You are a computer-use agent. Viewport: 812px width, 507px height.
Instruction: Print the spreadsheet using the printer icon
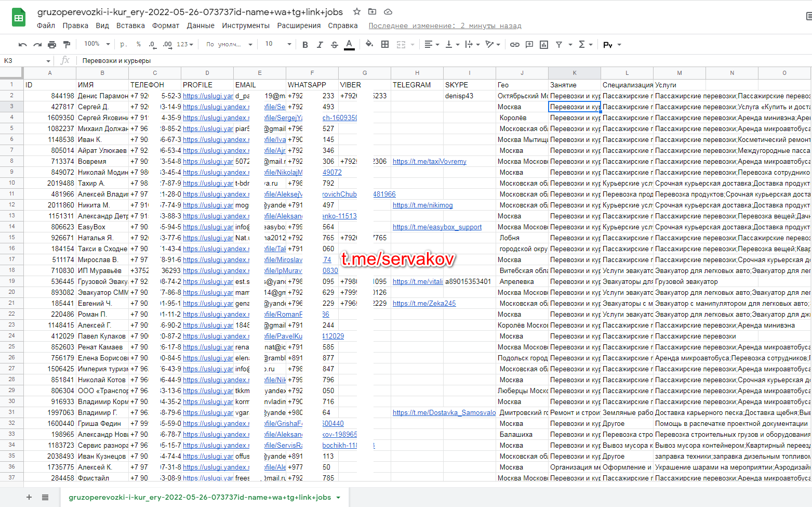tap(52, 45)
